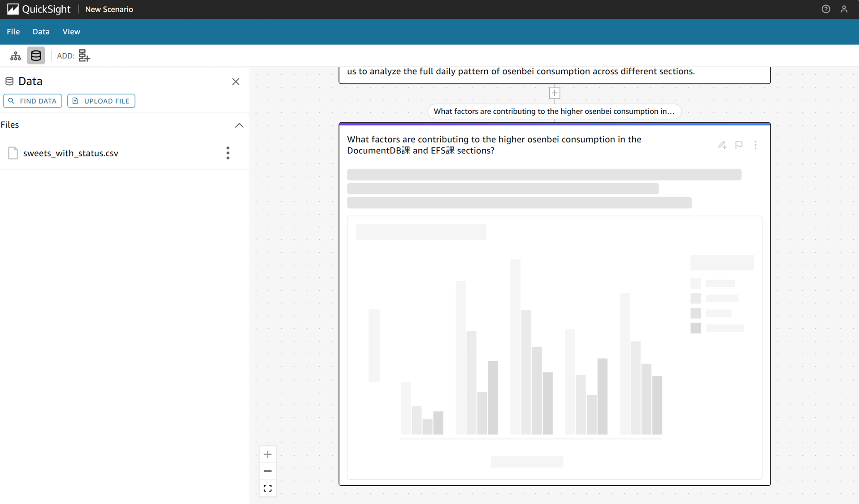The image size is (859, 504).
Task: Click the Data panel header icon
Action: [9, 81]
